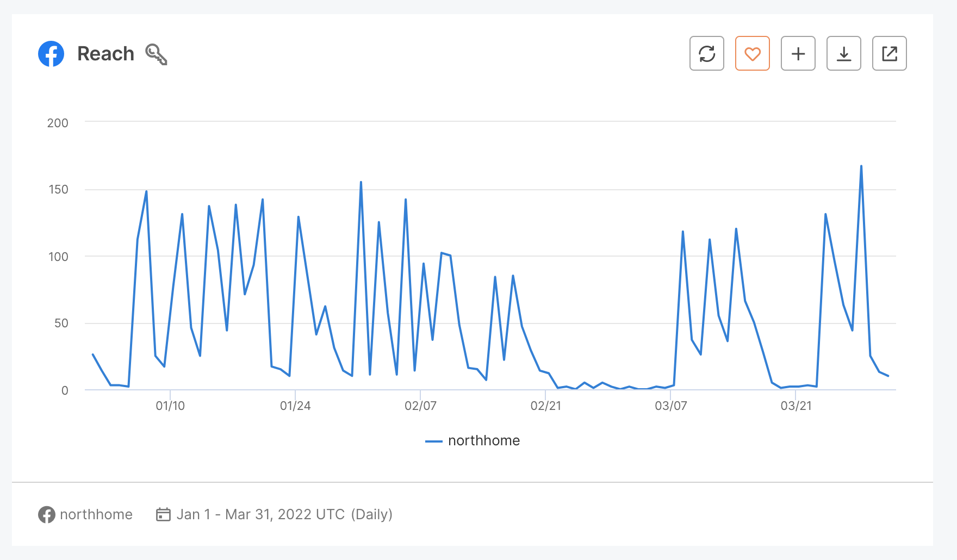Click the Reach widget title

[x=105, y=54]
